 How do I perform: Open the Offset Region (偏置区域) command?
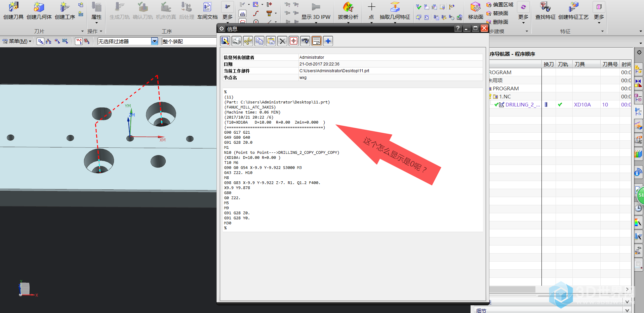[499, 5]
